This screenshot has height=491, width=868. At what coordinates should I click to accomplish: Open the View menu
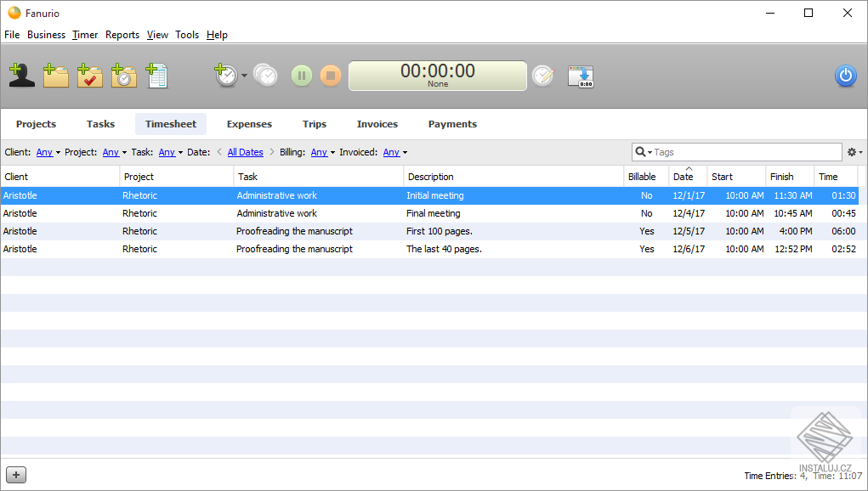coord(157,35)
